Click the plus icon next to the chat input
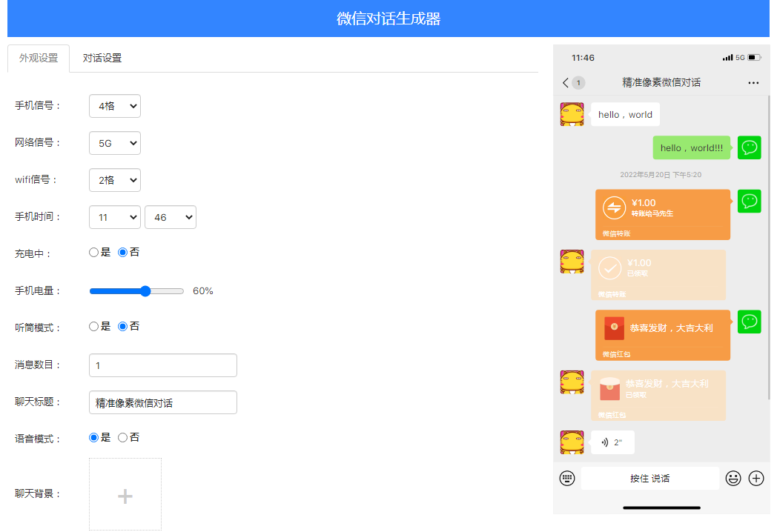This screenshot has height=532, width=777. [x=756, y=478]
